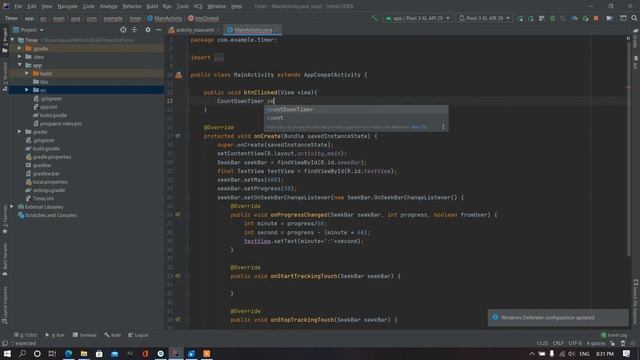The width and height of the screenshot is (640, 360).
Task: Click the Run app icon in the toolbar
Action: click(x=520, y=18)
